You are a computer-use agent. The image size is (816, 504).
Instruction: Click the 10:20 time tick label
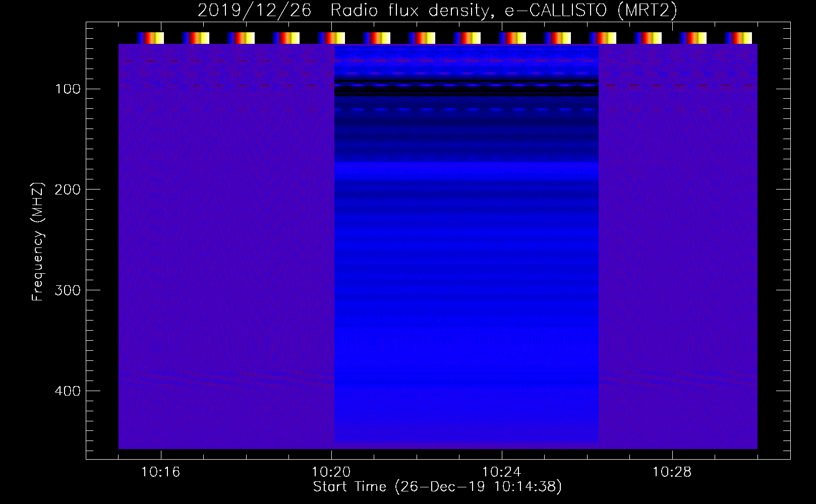point(331,472)
